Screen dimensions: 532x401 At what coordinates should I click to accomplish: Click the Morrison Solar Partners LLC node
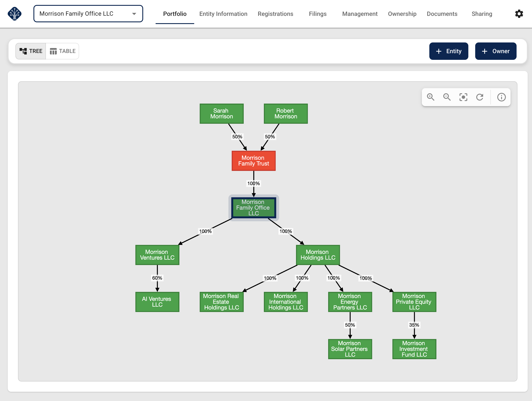point(350,349)
